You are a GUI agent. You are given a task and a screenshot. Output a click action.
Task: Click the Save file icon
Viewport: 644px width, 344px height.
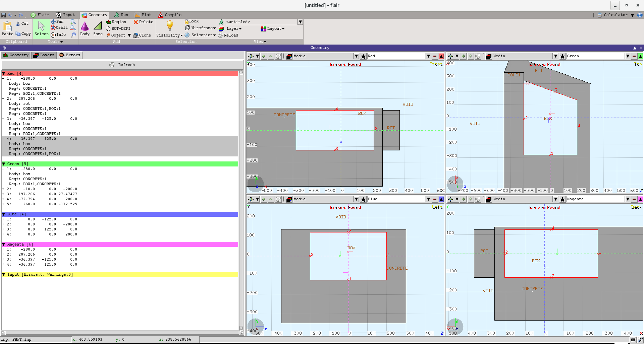[x=3, y=15]
